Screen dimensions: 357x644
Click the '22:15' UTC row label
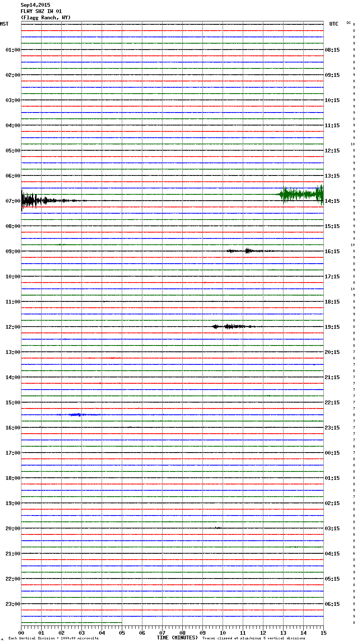coord(332,403)
